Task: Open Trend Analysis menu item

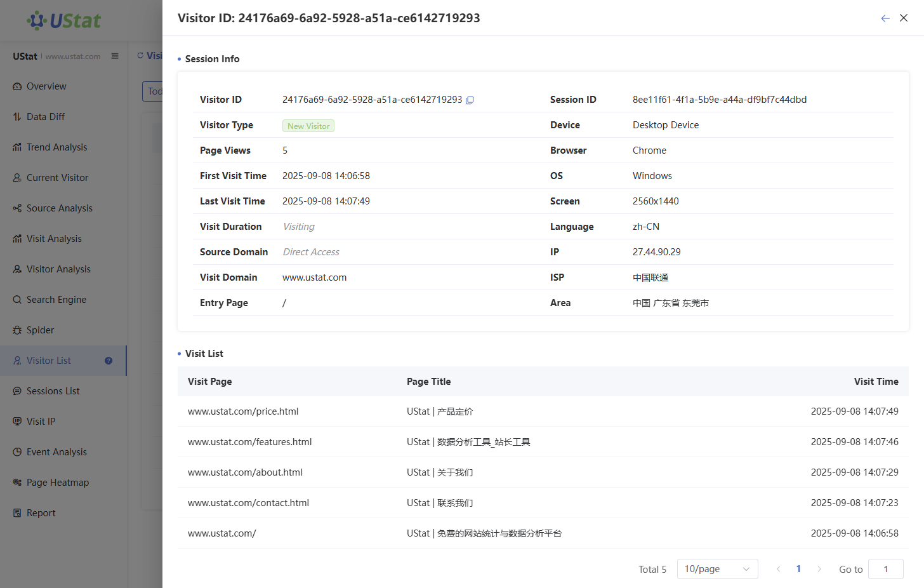Action: coord(56,147)
